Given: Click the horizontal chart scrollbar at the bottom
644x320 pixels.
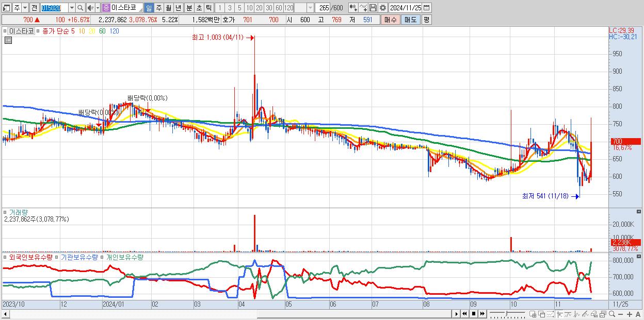Looking at the screenshot, I should 230,314.
